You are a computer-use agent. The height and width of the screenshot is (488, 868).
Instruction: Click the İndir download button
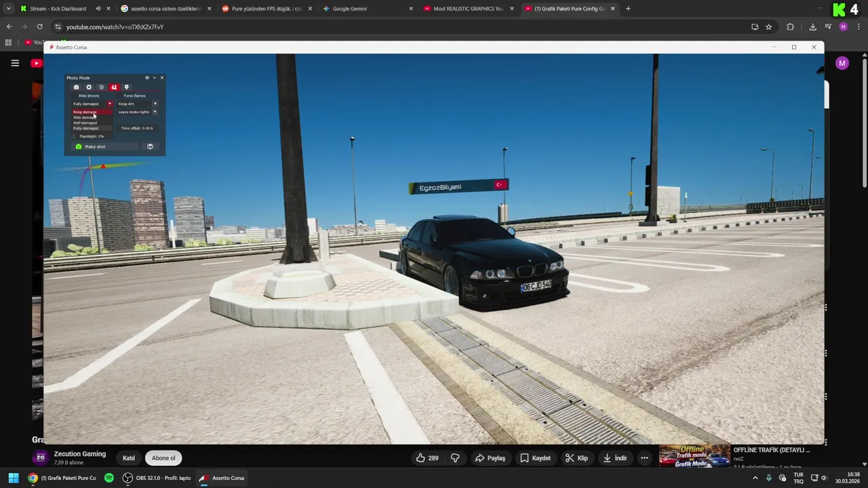(616, 458)
